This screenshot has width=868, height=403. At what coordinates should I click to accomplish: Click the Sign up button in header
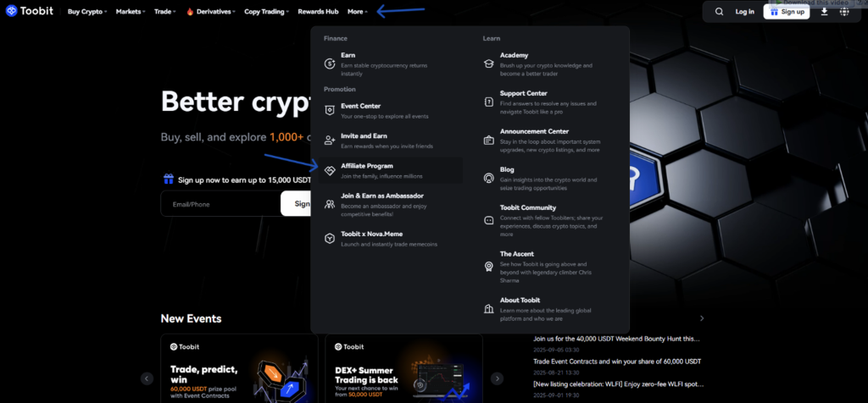pos(786,12)
